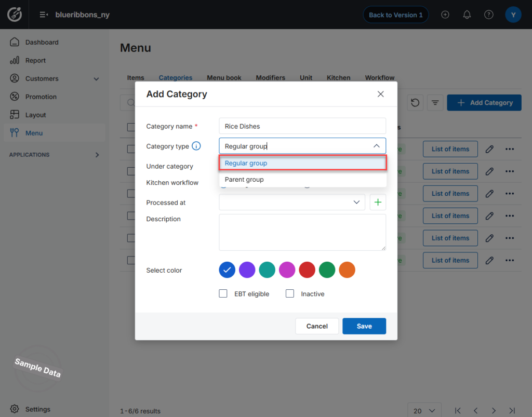This screenshot has height=417, width=532.
Task: Go to the last page arrow icon
Action: pos(512,411)
